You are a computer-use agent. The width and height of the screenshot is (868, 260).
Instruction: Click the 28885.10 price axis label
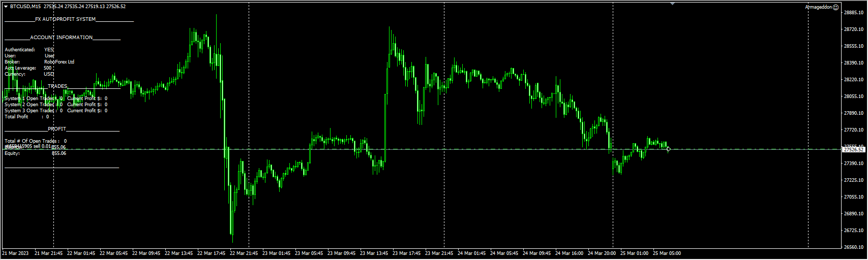coord(854,13)
